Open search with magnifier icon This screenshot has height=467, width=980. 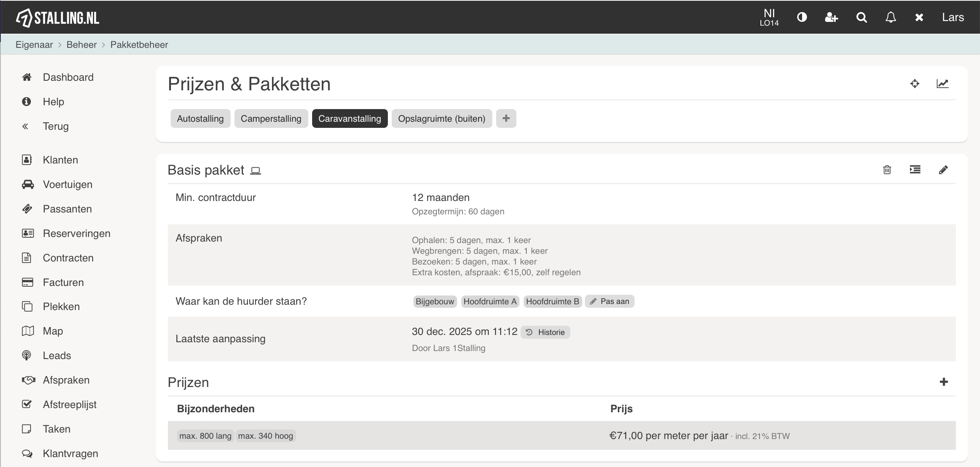(861, 17)
